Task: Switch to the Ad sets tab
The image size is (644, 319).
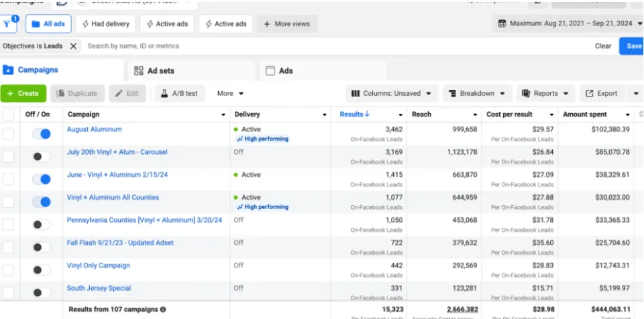Action: coord(191,70)
